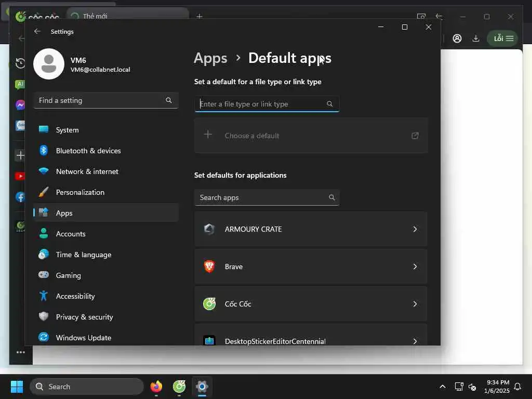This screenshot has width=532, height=399.
Task: Open Accessibility settings
Action: [106, 296]
